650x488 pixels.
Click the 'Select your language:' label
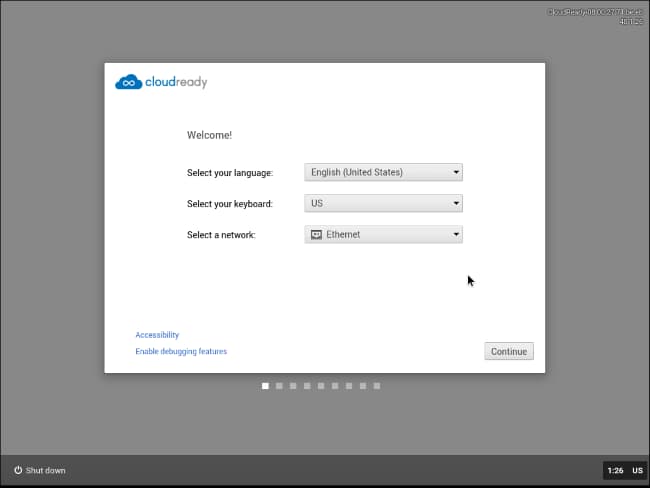(x=229, y=173)
